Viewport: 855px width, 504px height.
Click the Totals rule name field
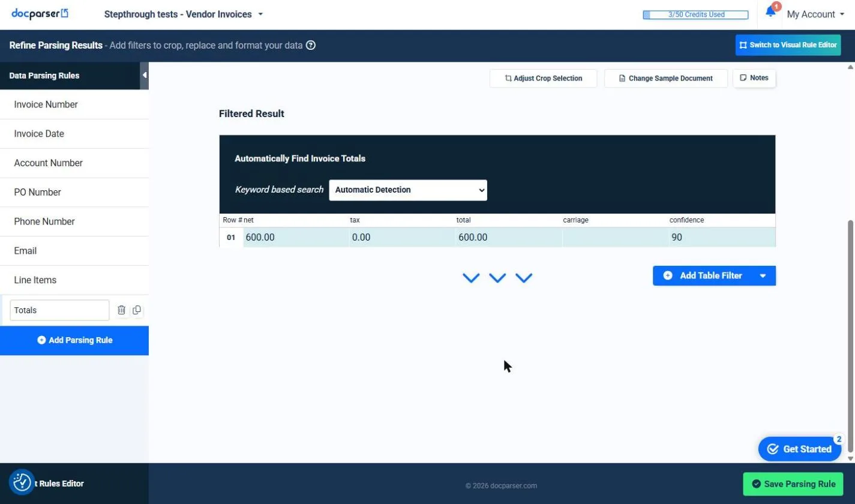(59, 310)
